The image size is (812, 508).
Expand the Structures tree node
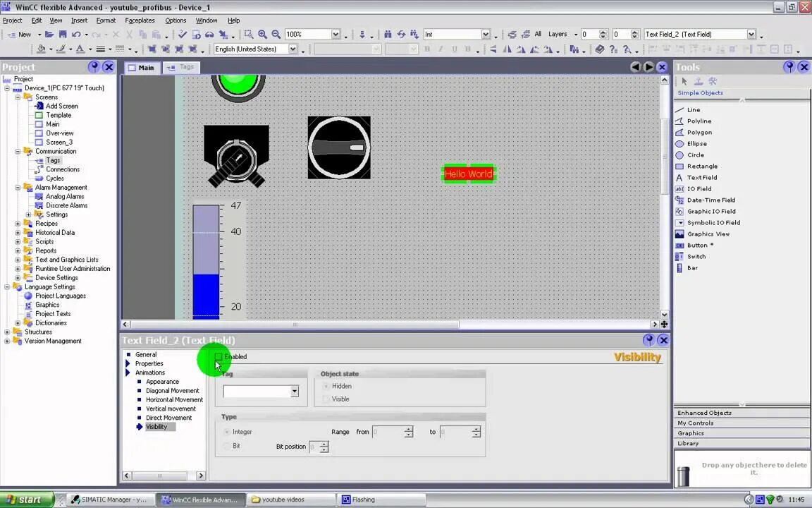[7, 332]
